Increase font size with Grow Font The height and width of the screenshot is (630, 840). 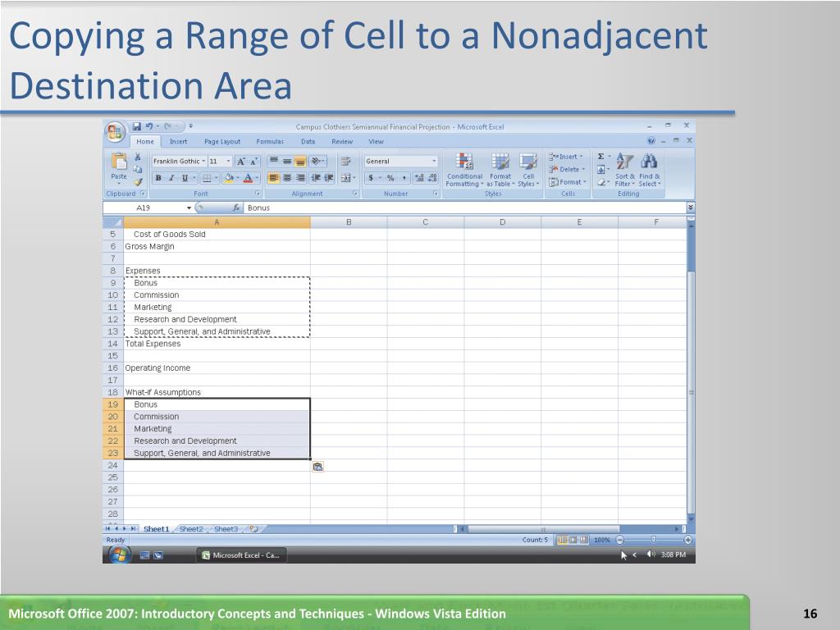point(241,162)
